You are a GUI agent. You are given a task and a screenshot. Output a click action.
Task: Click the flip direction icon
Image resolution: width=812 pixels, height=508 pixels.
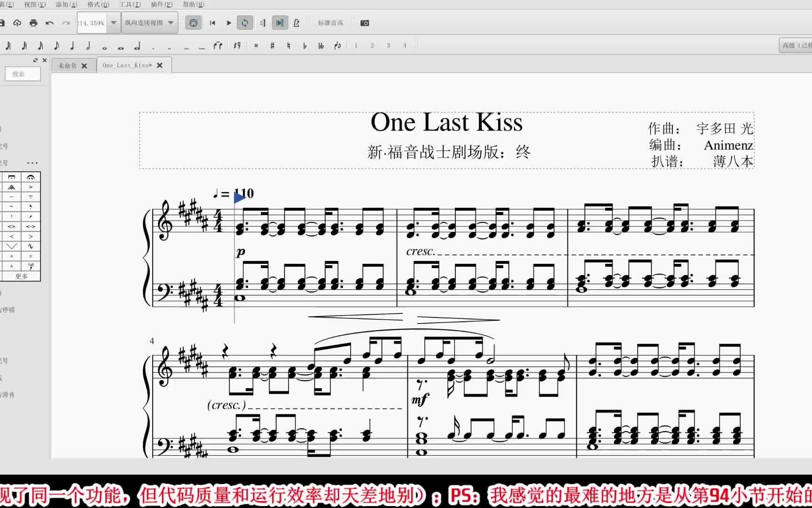click(337, 46)
